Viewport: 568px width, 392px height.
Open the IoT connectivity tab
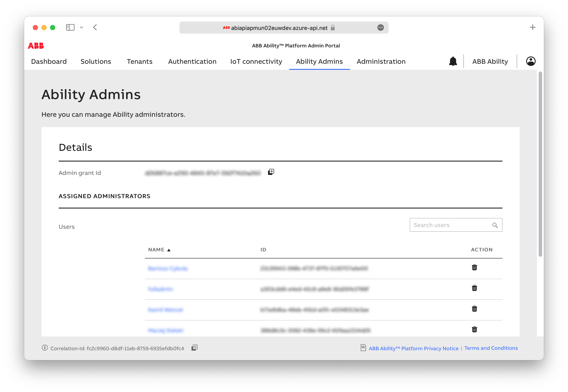pos(256,61)
